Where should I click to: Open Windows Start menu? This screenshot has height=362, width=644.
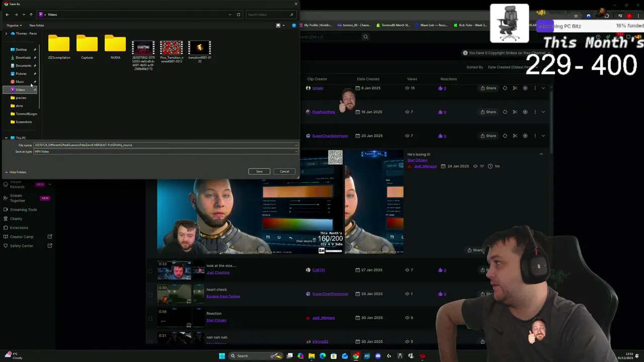click(x=222, y=356)
